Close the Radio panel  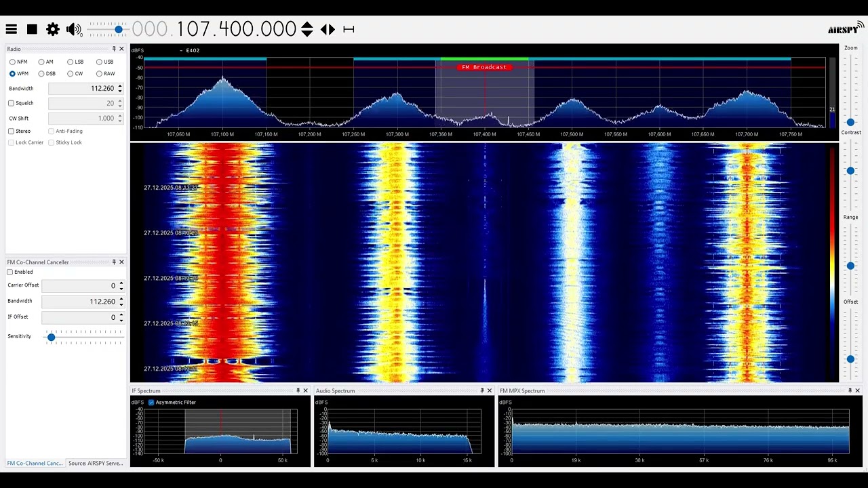point(121,49)
